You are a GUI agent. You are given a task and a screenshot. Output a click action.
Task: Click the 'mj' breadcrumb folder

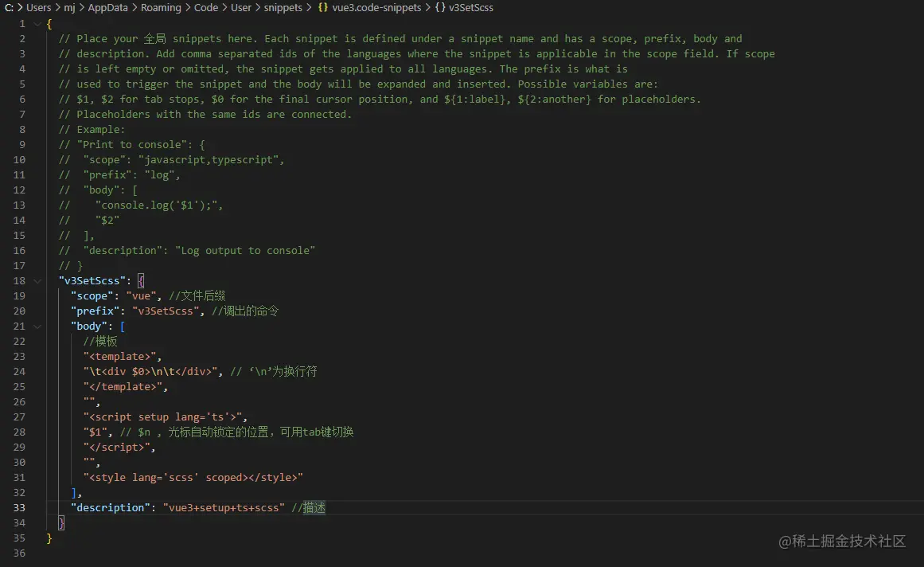click(x=69, y=8)
